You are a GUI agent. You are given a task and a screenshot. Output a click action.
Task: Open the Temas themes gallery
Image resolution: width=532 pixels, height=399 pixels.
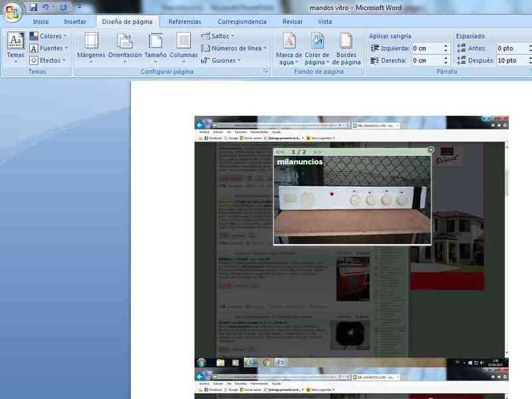point(15,47)
